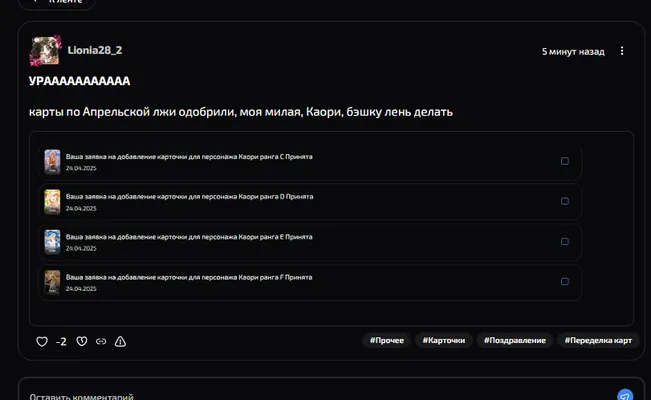Tick checkbox for Каори ранга C notification

(565, 161)
